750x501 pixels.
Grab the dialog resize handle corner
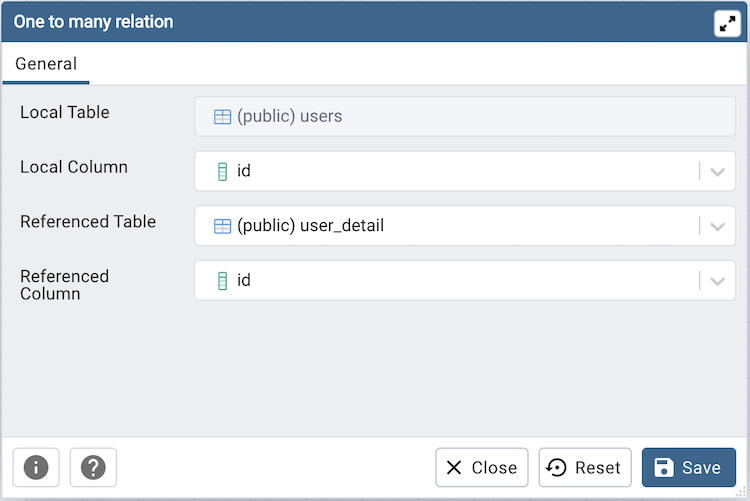[x=740, y=491]
